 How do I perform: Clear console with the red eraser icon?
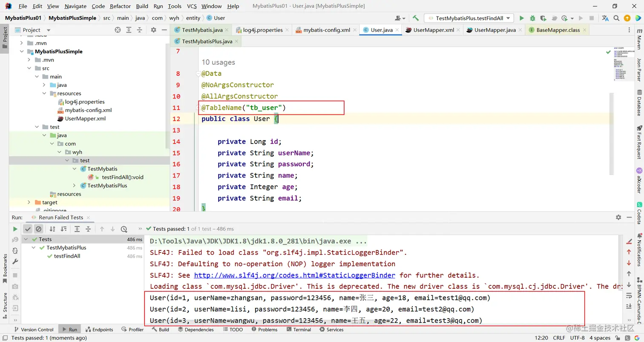pos(629,241)
